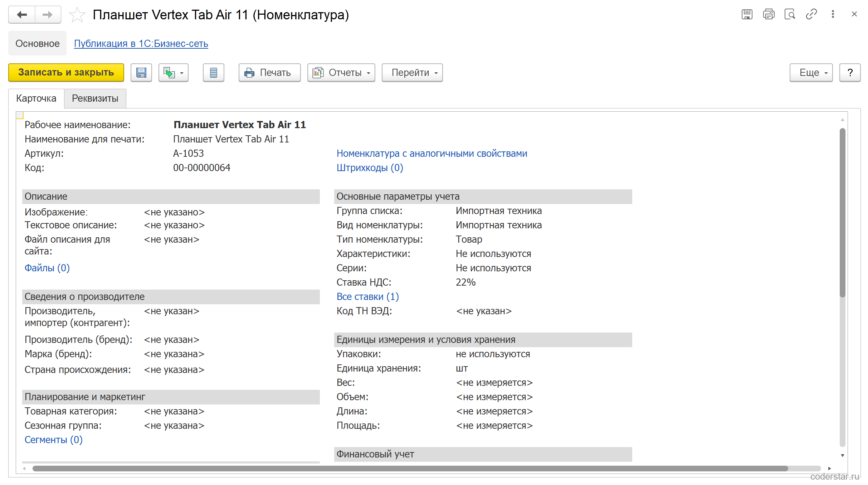Open the Штрихкоды (0) link
This screenshot has width=868, height=485.
coord(370,168)
